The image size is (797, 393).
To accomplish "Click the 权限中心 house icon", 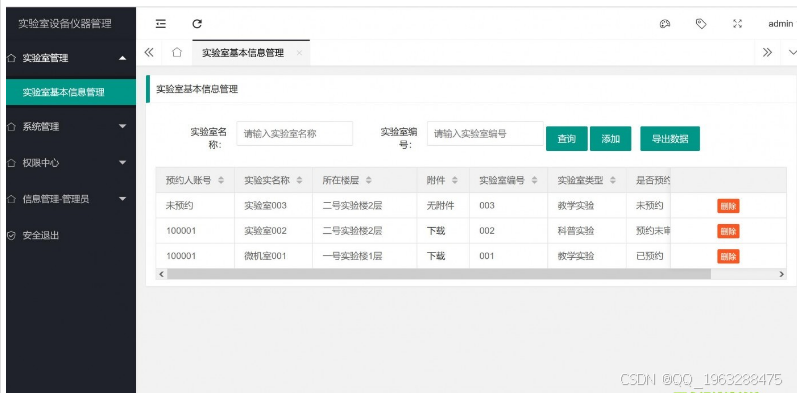I will [x=12, y=163].
